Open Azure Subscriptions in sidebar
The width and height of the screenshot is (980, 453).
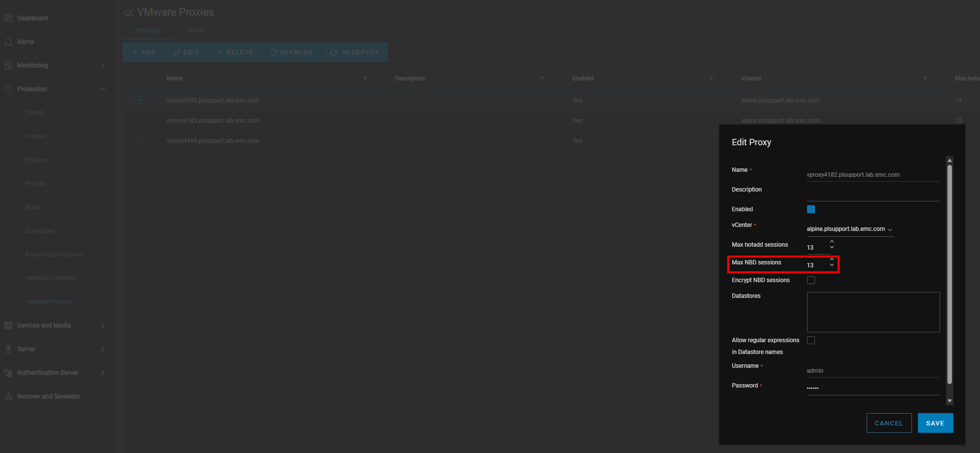(54, 255)
